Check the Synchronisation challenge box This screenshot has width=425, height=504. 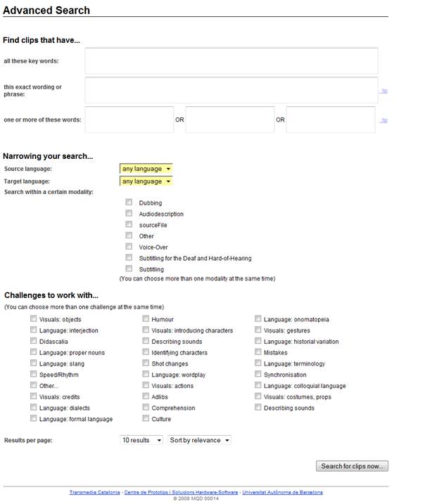click(258, 375)
